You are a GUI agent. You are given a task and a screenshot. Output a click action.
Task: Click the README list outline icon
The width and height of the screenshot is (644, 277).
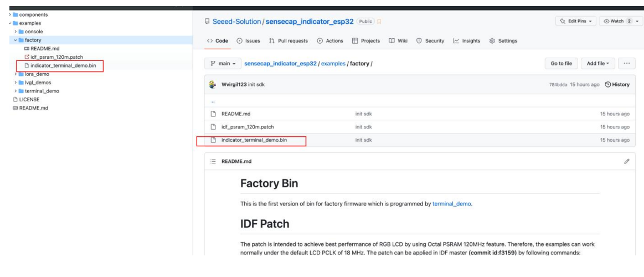tap(211, 161)
